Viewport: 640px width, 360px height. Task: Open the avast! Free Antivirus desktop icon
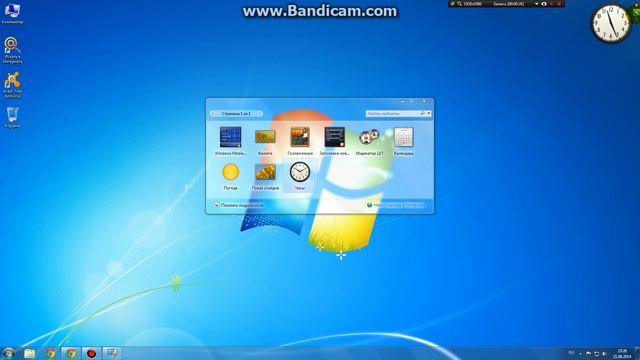pos(12,84)
